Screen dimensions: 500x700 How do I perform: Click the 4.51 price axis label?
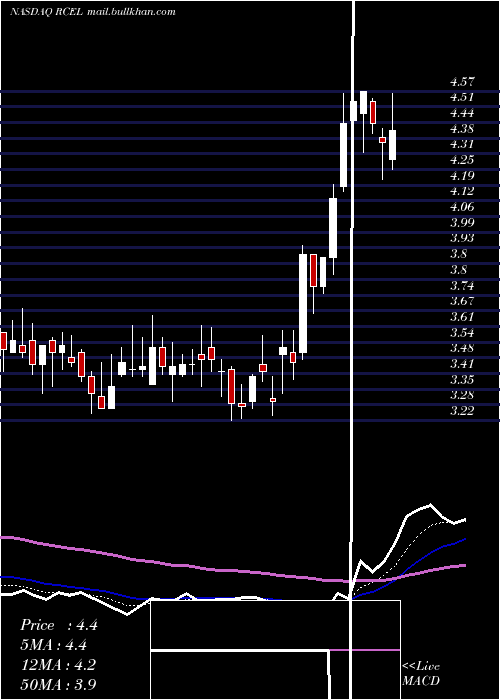[x=462, y=97]
